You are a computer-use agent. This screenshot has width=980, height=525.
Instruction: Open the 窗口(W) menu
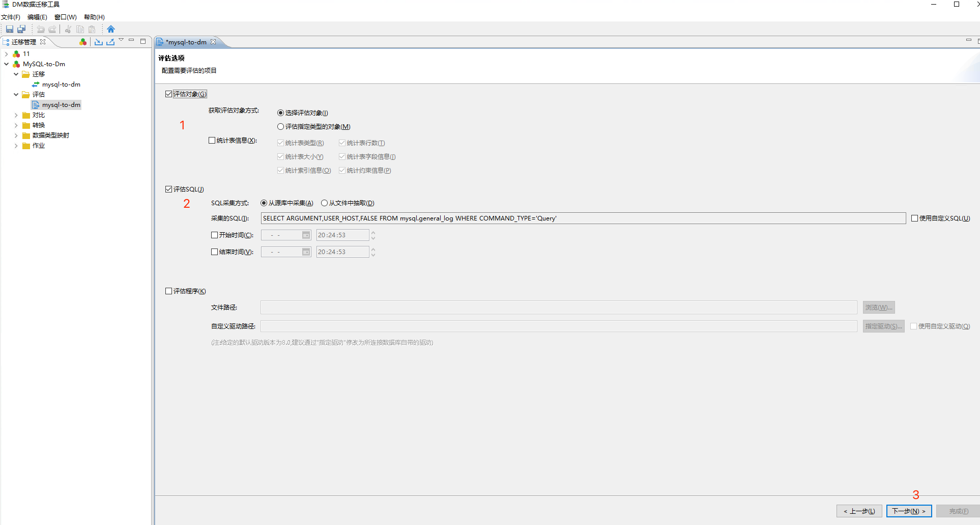(x=66, y=17)
